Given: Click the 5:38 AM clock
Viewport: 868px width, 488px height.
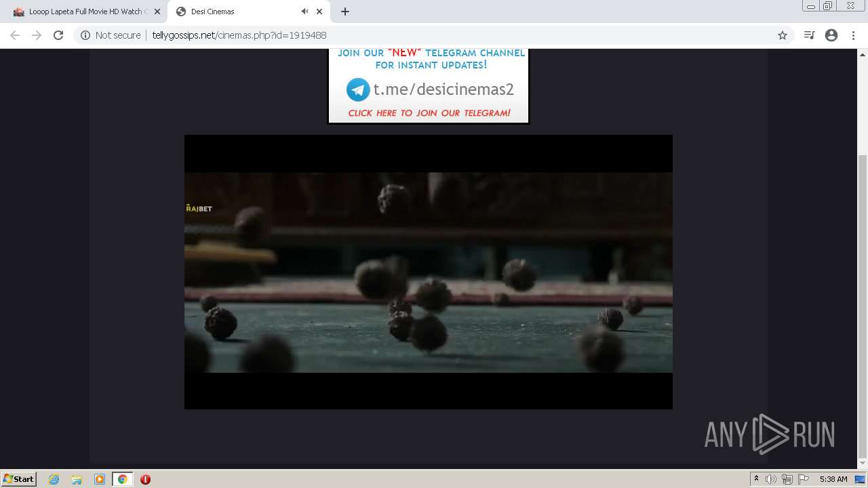Looking at the screenshot, I should [833, 479].
